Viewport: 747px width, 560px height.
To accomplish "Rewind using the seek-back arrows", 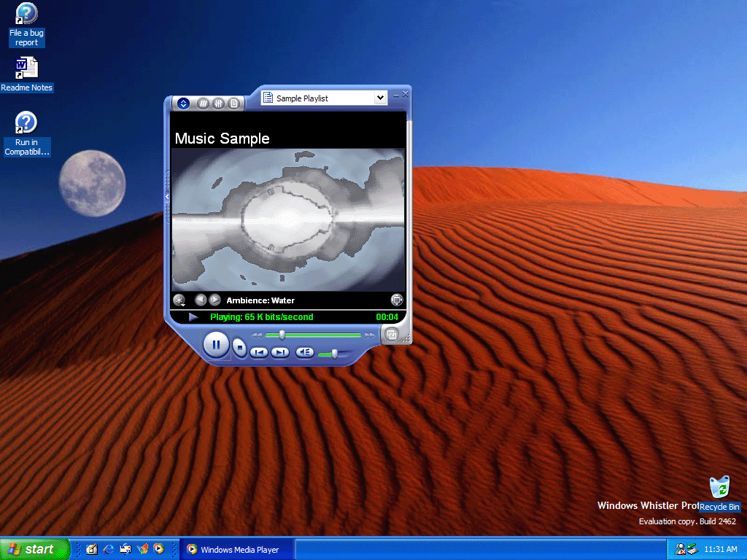I will [257, 335].
